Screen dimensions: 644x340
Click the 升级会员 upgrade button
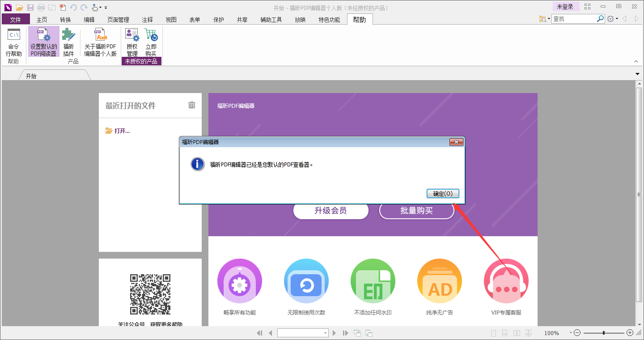(x=331, y=210)
